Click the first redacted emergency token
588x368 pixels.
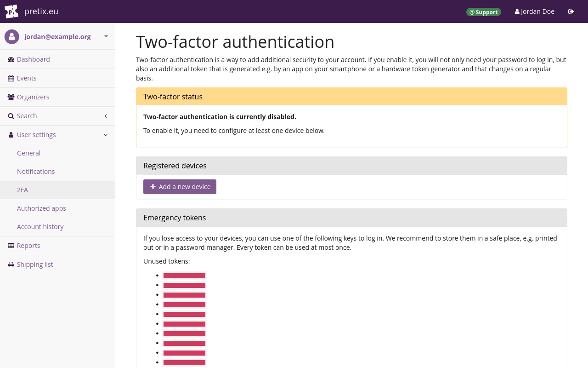184,275
